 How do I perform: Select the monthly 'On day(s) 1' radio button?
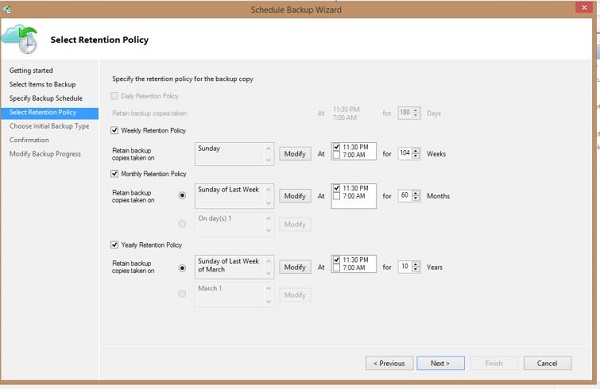(182, 223)
